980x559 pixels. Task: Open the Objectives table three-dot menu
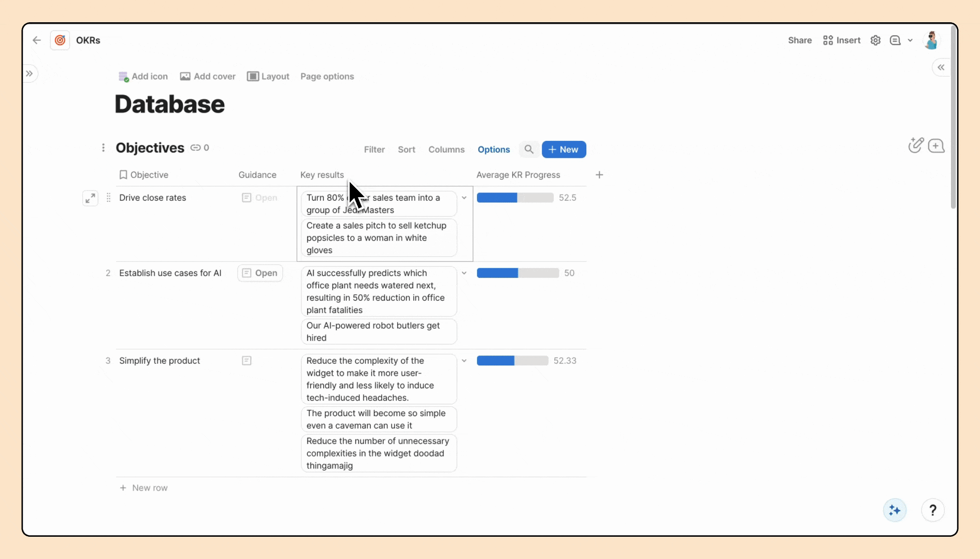tap(103, 148)
